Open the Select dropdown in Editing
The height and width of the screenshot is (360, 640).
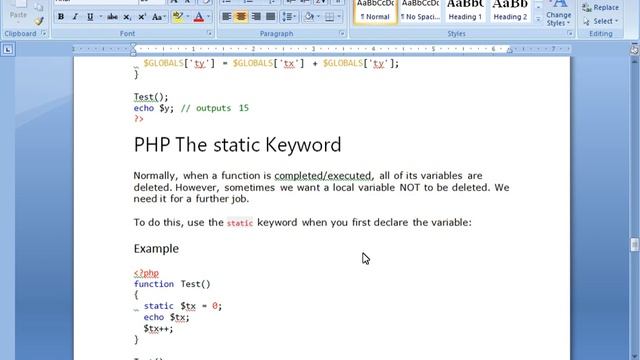point(600,21)
